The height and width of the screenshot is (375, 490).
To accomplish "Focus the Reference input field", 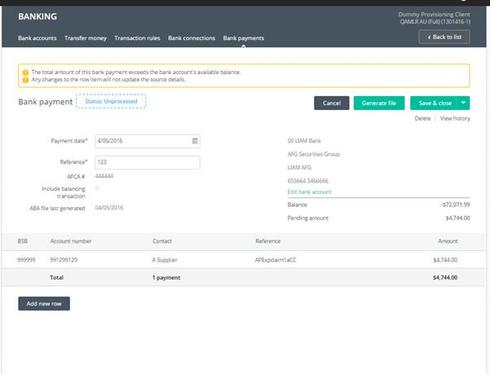I will tap(148, 162).
